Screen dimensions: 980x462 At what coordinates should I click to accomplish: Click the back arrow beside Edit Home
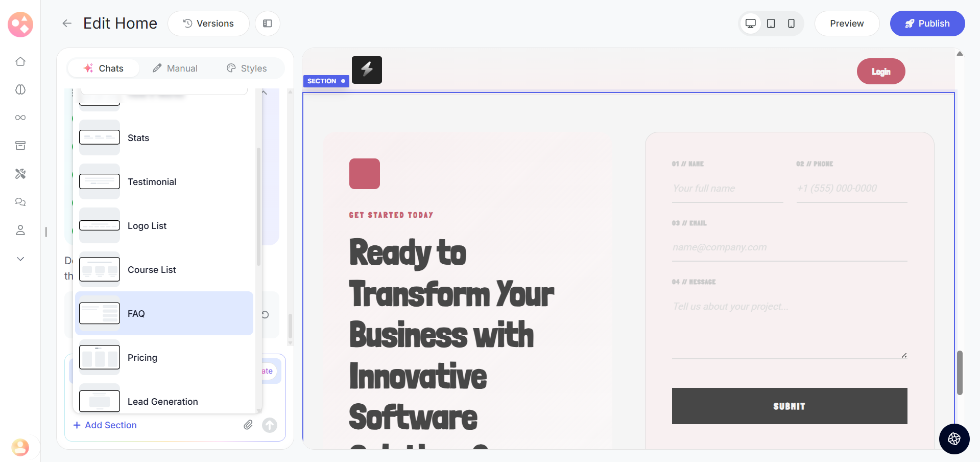[x=67, y=24]
